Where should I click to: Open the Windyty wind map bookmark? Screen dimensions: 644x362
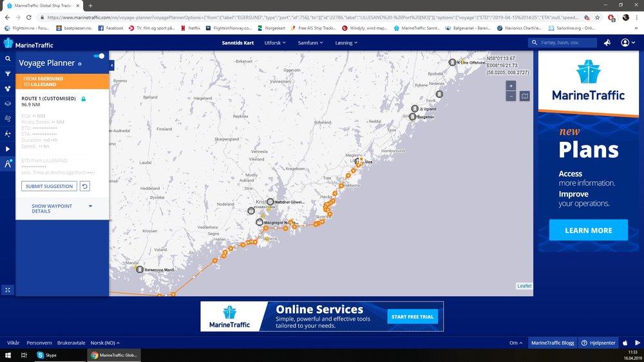(x=365, y=28)
